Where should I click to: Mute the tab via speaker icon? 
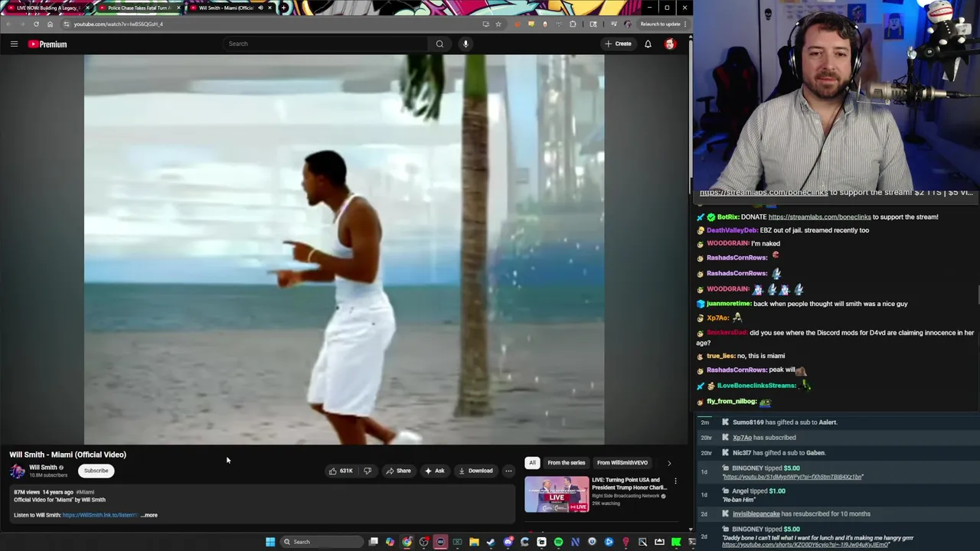260,8
